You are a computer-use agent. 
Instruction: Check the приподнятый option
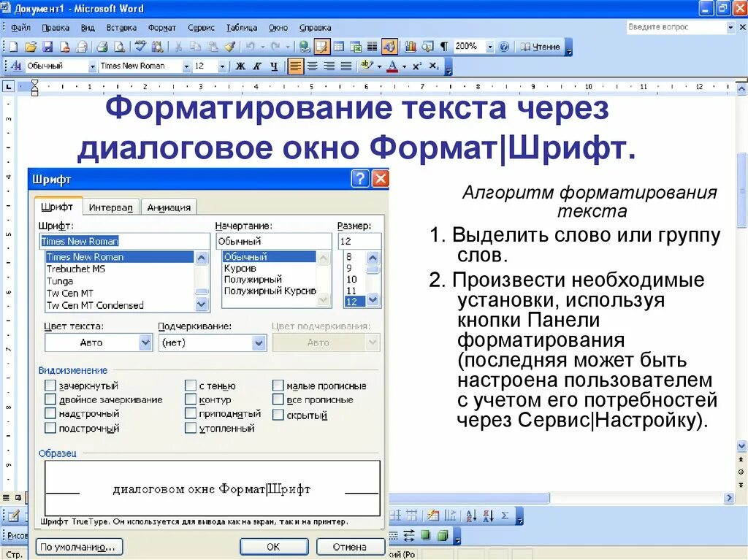click(191, 413)
